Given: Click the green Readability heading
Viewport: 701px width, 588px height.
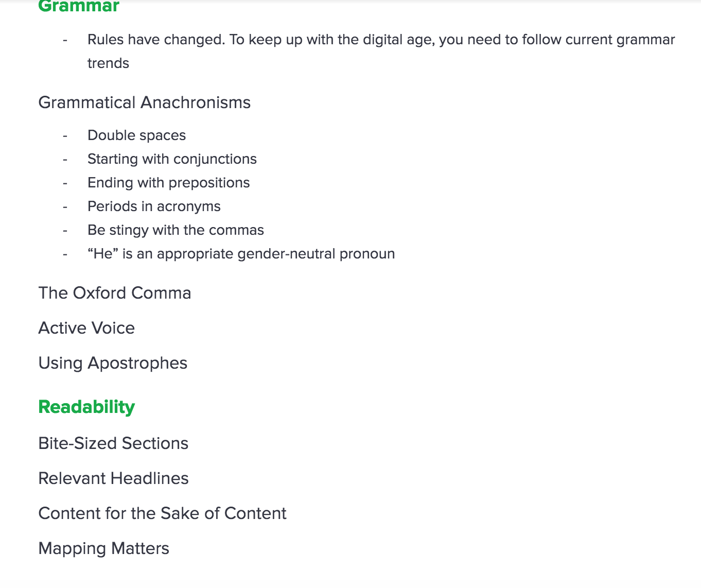Looking at the screenshot, I should (86, 407).
